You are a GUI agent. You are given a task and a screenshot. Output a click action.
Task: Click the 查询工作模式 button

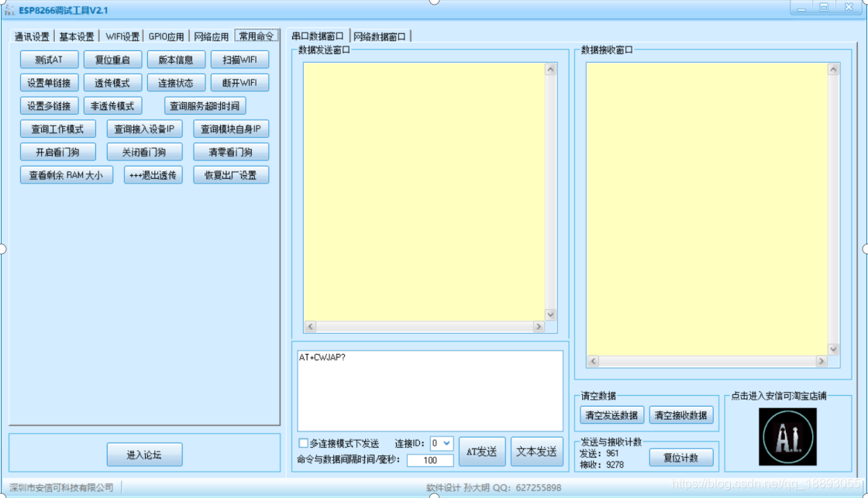tap(57, 129)
